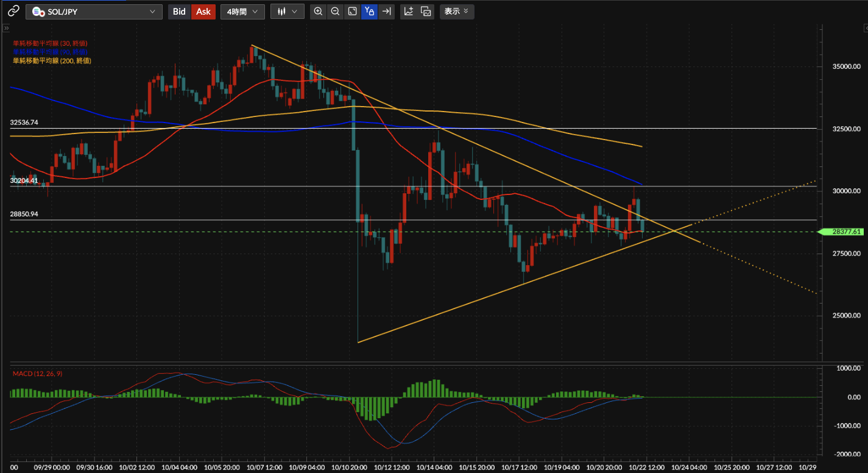
Task: Click the 25000.00 price axis label
Action: point(847,316)
